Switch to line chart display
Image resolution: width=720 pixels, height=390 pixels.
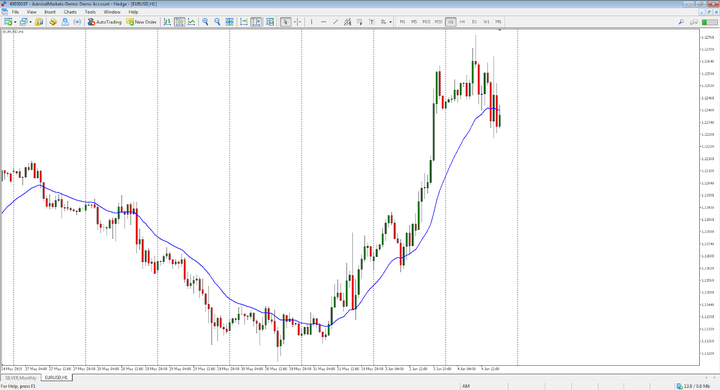click(191, 22)
